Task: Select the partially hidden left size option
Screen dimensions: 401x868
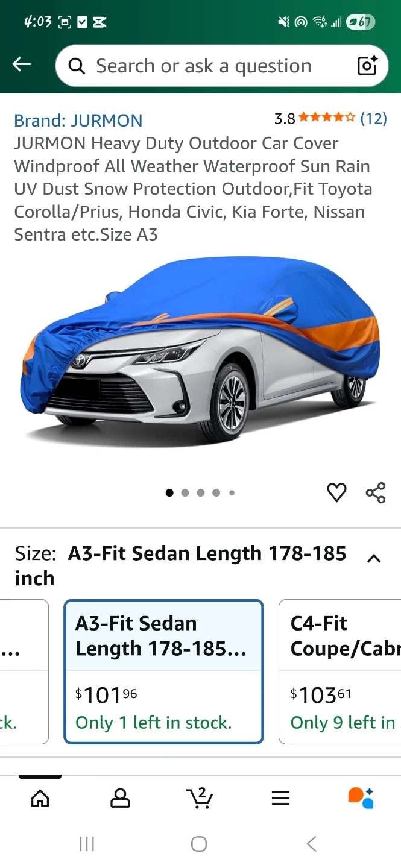Action: click(x=24, y=671)
